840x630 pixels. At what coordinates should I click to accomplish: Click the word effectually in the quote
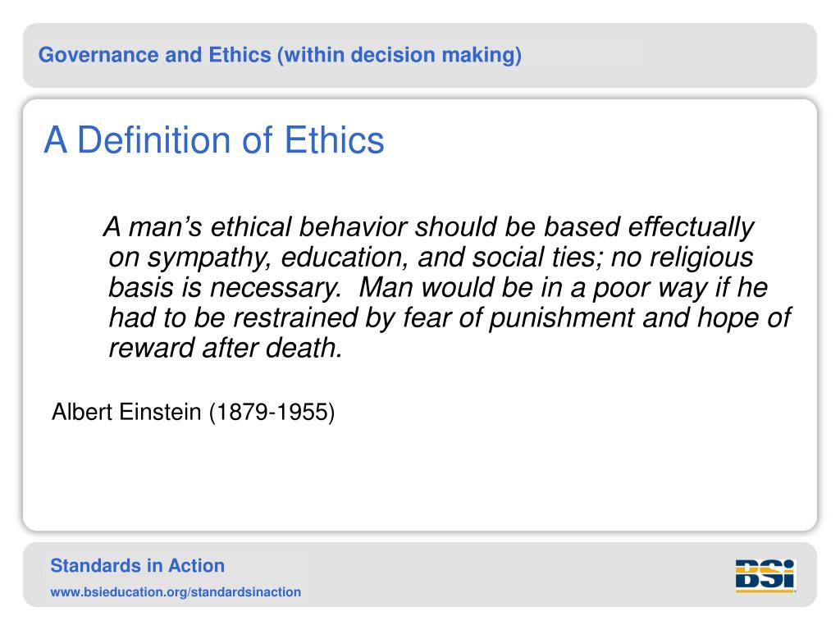pyautogui.click(x=691, y=228)
